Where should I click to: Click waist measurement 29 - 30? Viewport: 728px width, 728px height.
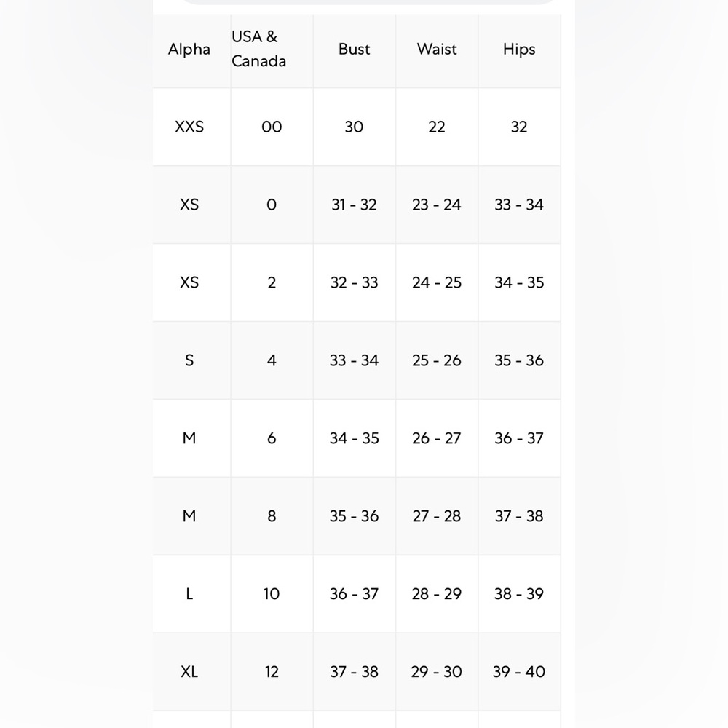[436, 671]
